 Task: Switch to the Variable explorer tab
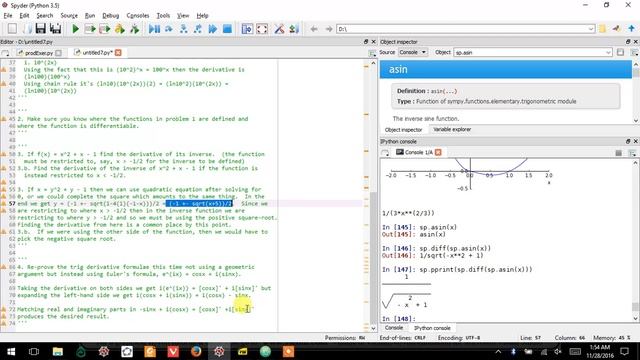click(x=452, y=129)
